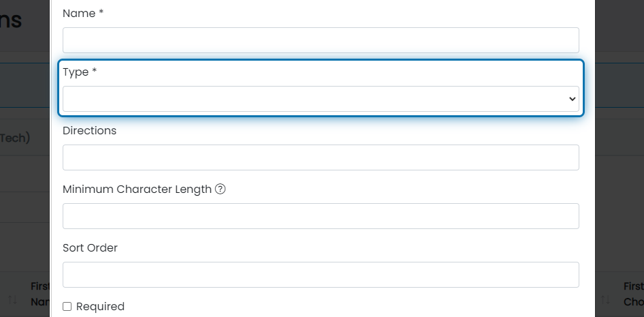Select the Minimum Character Length input field

coord(321,216)
